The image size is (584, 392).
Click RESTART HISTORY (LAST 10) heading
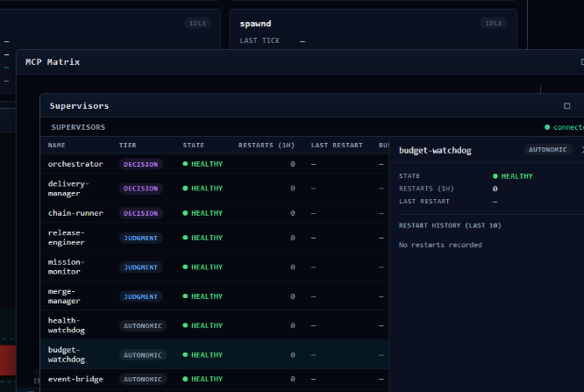tap(450, 225)
